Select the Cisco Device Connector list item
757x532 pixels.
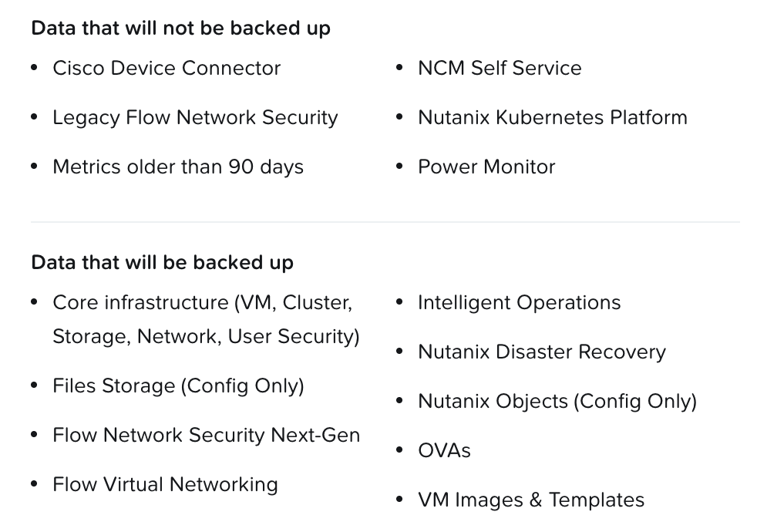tap(167, 68)
